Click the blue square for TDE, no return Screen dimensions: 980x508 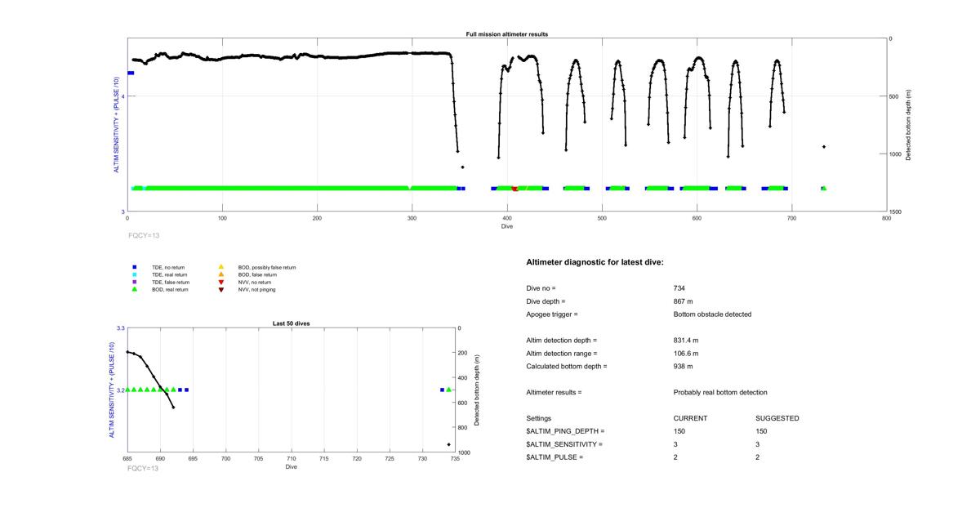tap(134, 267)
